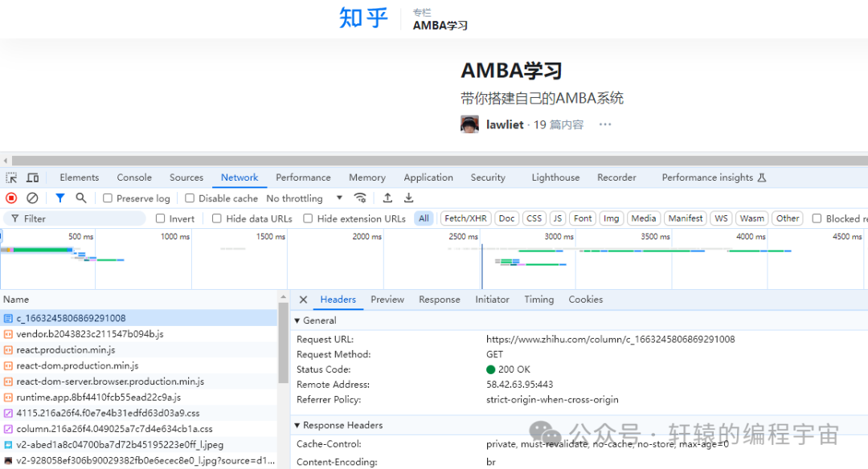This screenshot has height=469, width=868.
Task: Import HAR file upload icon
Action: click(x=387, y=198)
